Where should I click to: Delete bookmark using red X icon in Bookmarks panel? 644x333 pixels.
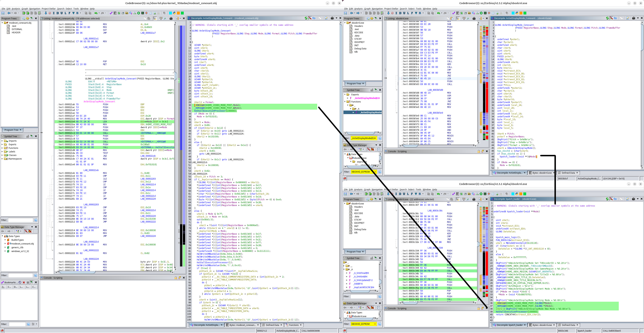click(24, 282)
